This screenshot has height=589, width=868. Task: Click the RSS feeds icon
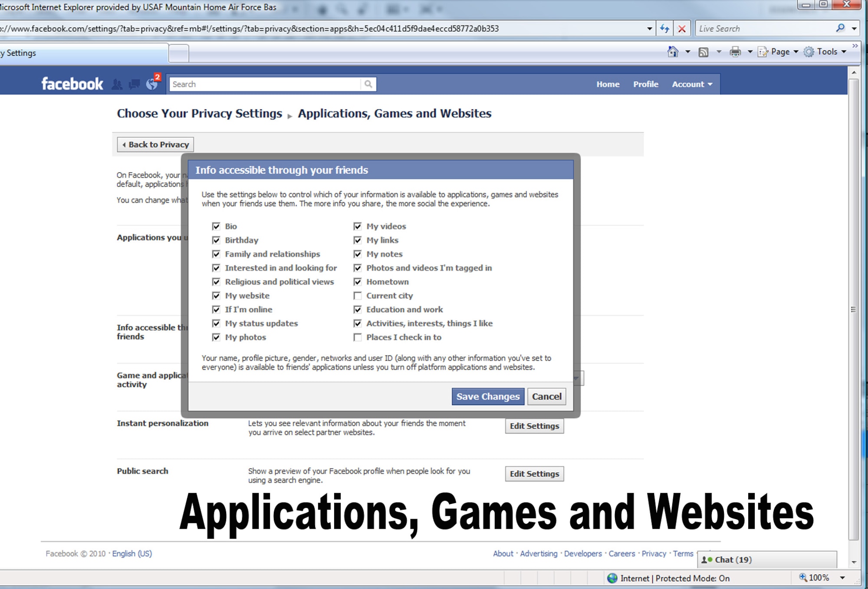coord(704,52)
